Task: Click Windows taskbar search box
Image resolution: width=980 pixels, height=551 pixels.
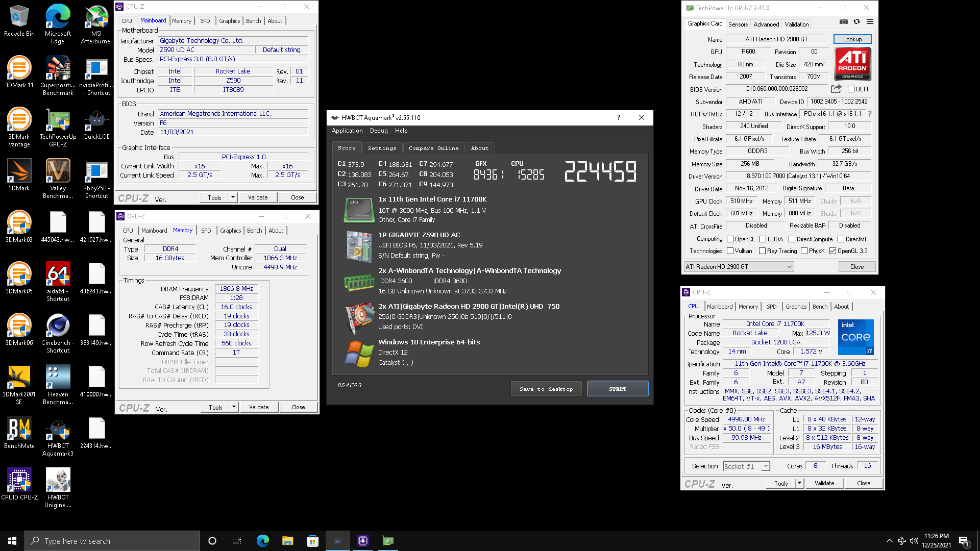Action: pos(112,541)
